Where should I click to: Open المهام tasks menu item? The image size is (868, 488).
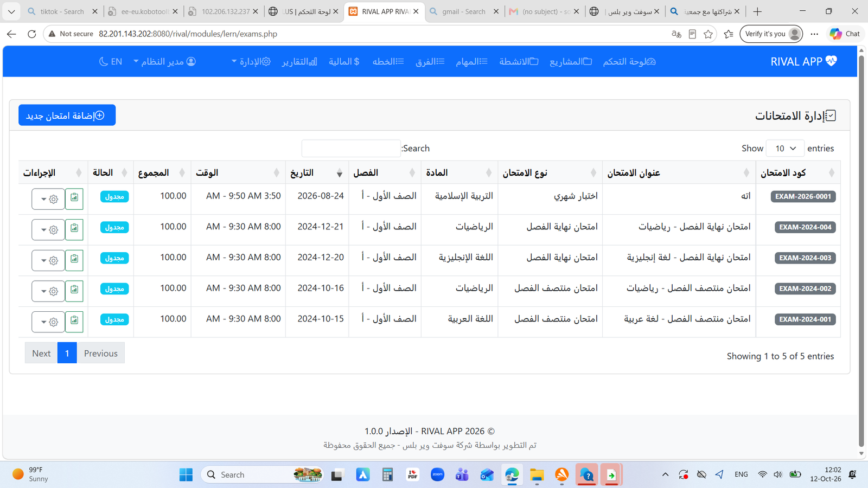click(471, 61)
